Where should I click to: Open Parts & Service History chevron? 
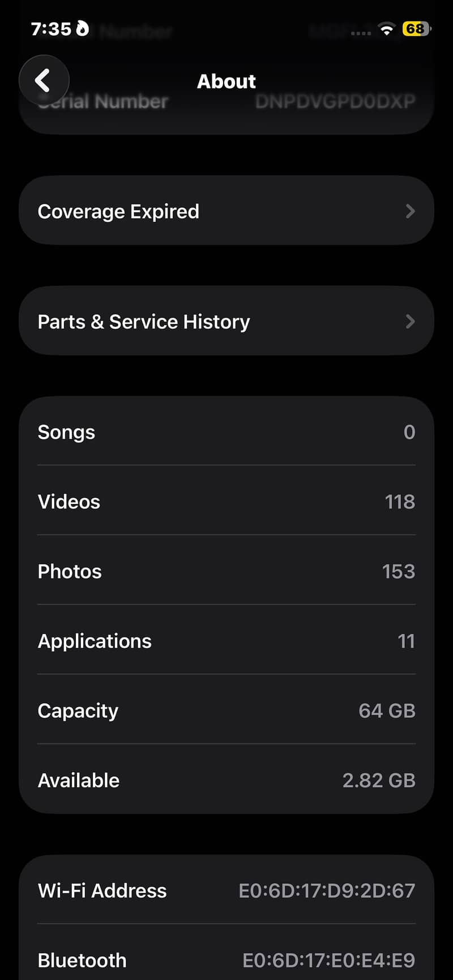click(411, 322)
